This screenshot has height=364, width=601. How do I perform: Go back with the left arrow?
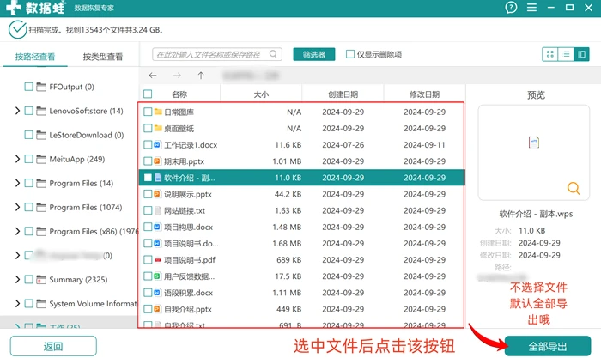153,75
